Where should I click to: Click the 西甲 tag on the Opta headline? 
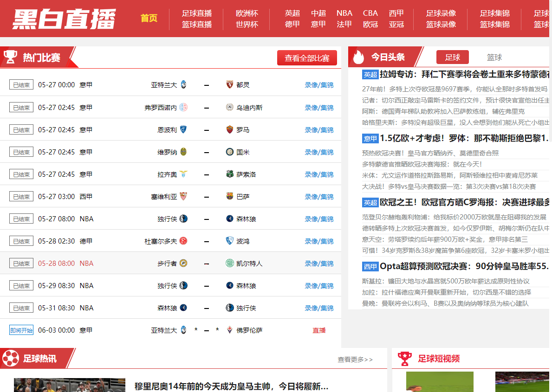tap(370, 266)
